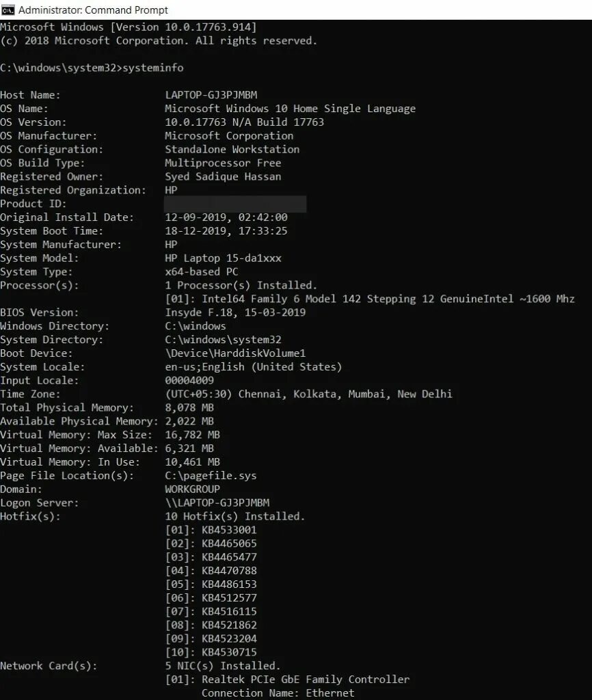592x700 pixels.
Task: Click the Total Physical Memory 8,078 MB value
Action: pos(189,407)
